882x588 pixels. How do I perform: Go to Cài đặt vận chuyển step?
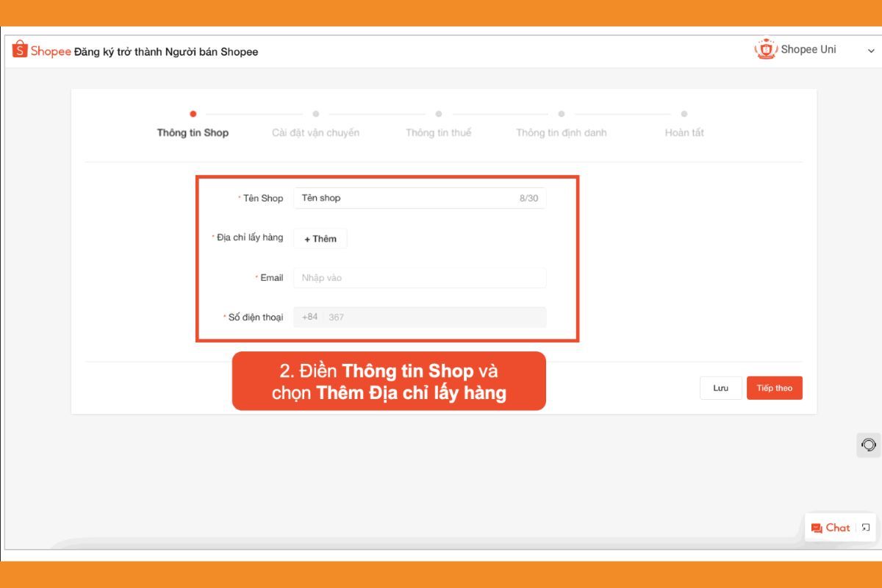tap(315, 132)
